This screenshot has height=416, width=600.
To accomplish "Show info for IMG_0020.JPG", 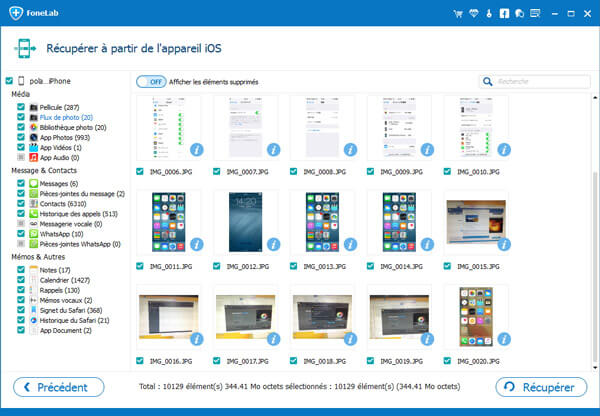I will [504, 339].
